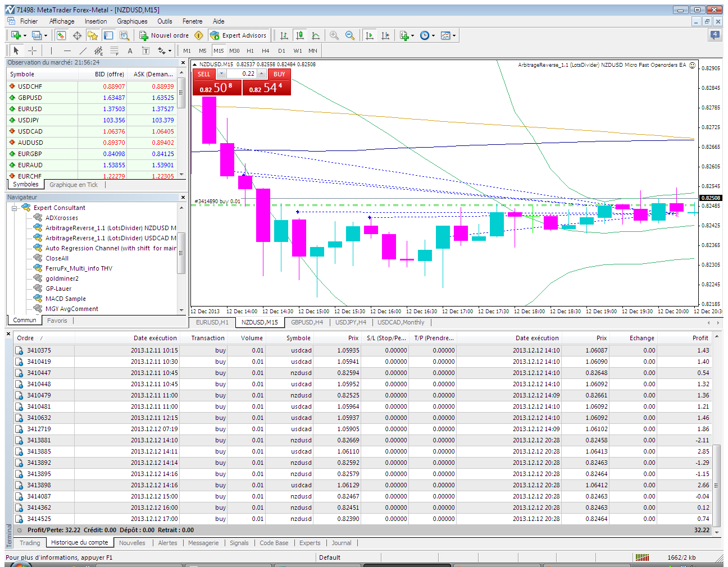Image resolution: width=728 pixels, height=567 pixels.
Task: Click the yellow diamond MetaEditor icon
Action: 198,35
